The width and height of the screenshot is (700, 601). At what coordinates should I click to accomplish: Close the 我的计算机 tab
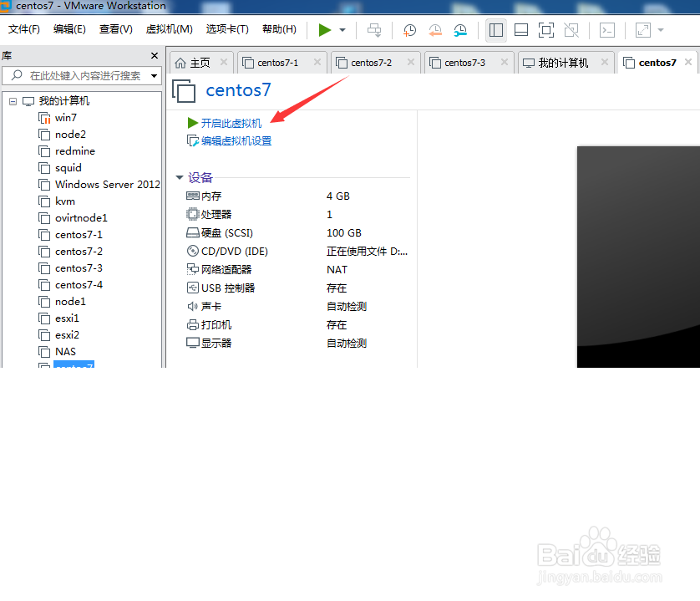tap(605, 62)
